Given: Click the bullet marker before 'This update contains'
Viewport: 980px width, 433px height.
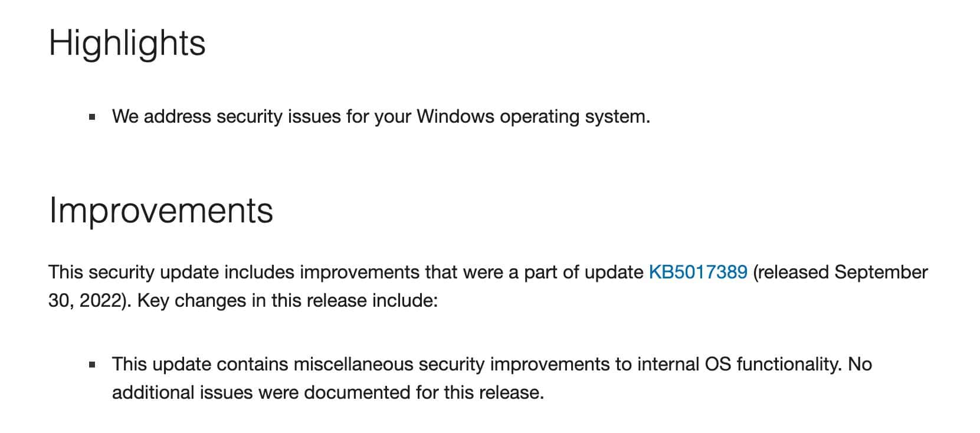Looking at the screenshot, I should point(92,365).
